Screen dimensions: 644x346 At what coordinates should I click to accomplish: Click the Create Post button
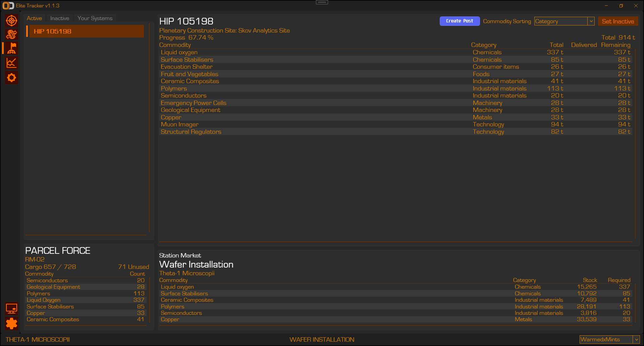click(x=460, y=21)
